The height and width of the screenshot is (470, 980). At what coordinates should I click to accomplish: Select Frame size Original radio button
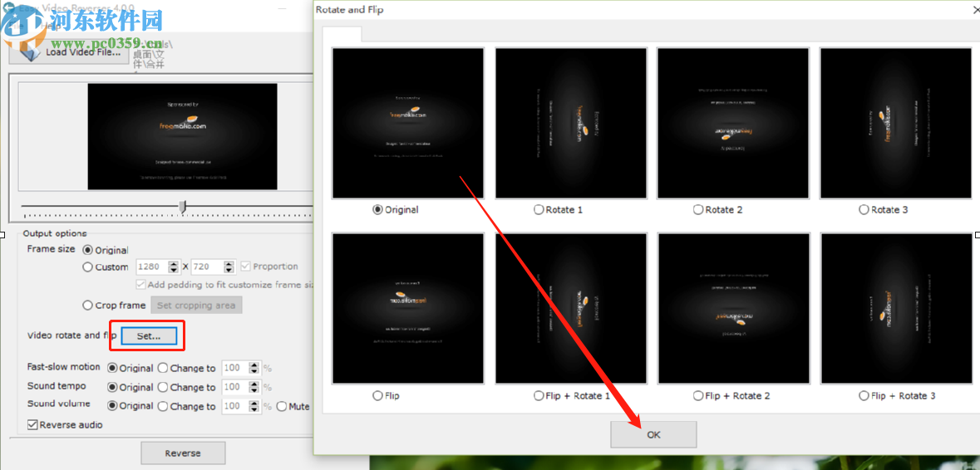106,250
